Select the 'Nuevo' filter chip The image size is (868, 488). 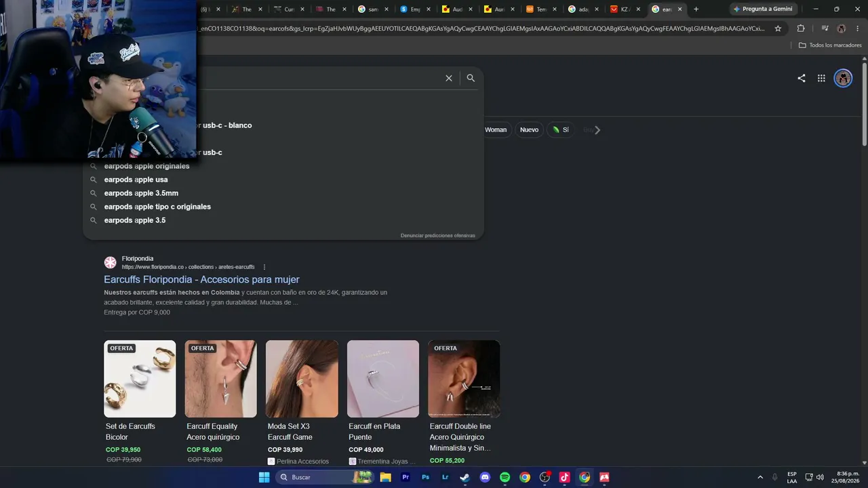[x=529, y=129]
